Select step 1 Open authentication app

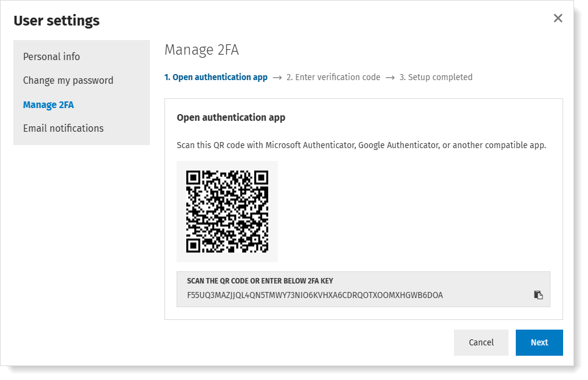click(x=215, y=77)
